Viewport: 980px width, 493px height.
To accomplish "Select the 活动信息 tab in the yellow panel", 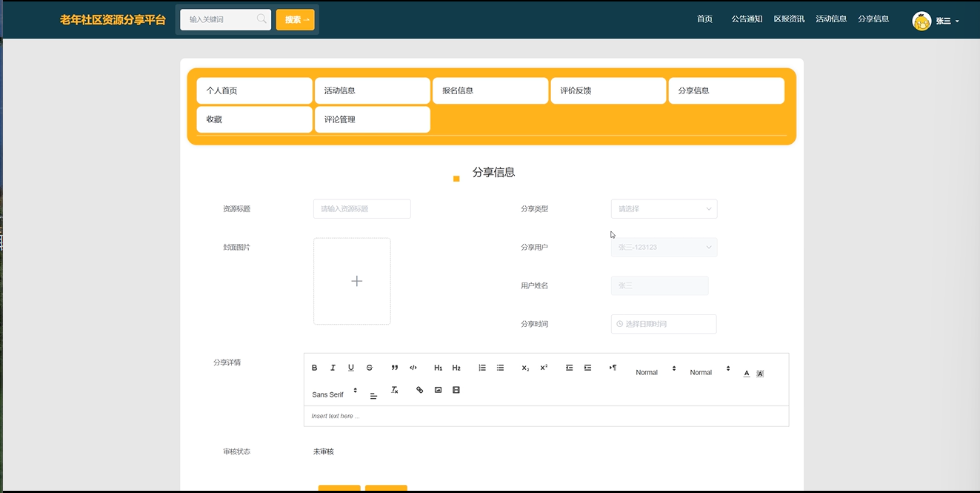I will [x=373, y=90].
